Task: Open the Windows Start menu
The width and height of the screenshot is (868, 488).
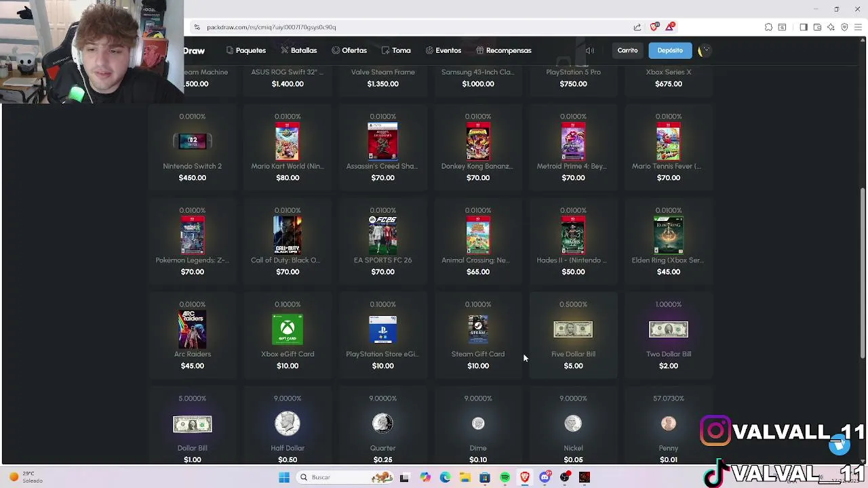Action: click(284, 477)
